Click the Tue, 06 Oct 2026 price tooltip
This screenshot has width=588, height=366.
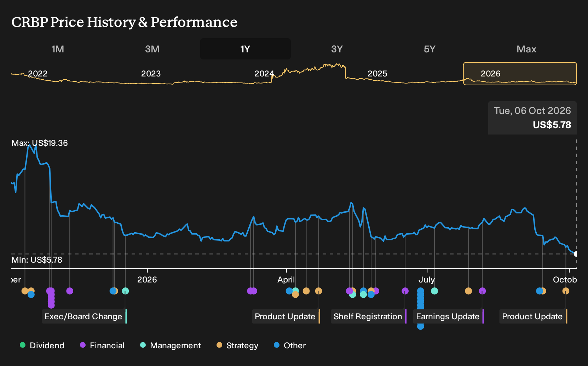coord(532,118)
